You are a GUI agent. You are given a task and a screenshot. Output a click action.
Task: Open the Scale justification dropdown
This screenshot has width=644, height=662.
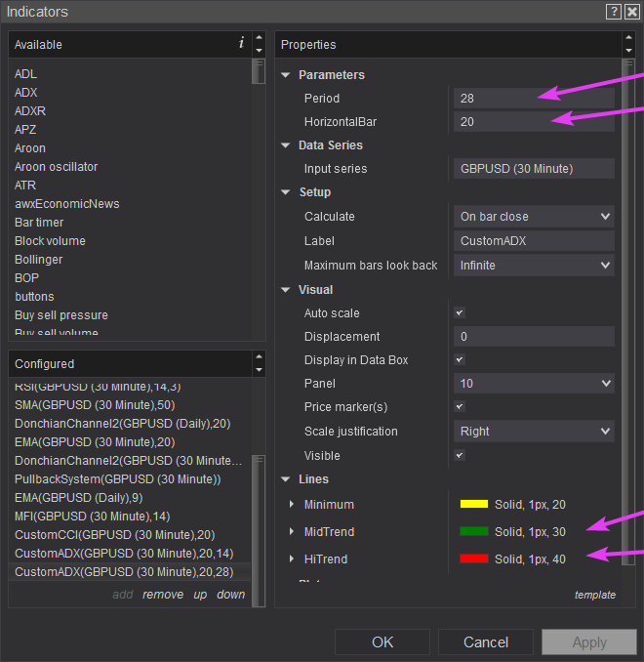point(534,431)
